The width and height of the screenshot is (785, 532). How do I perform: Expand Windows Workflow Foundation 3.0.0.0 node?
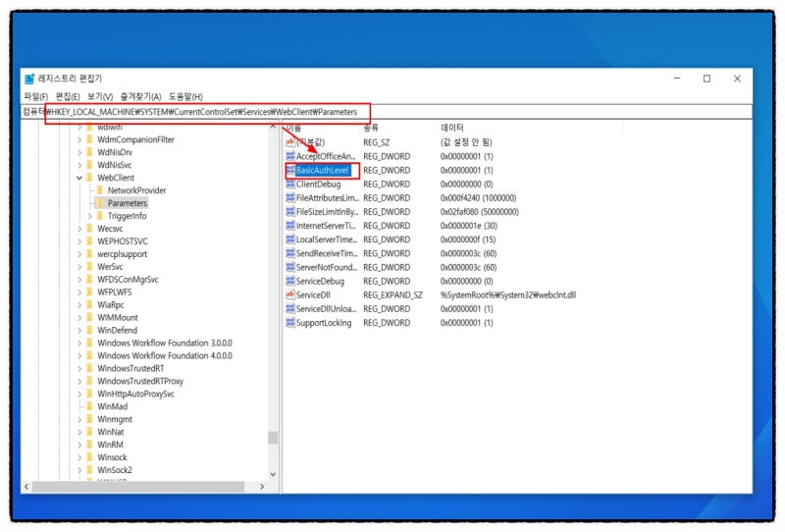tap(79, 343)
